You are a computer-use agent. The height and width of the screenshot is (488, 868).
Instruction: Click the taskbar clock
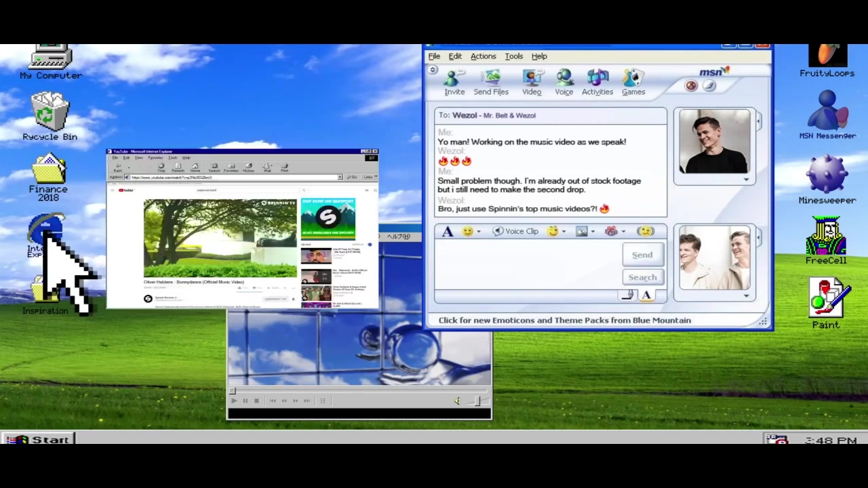point(831,440)
